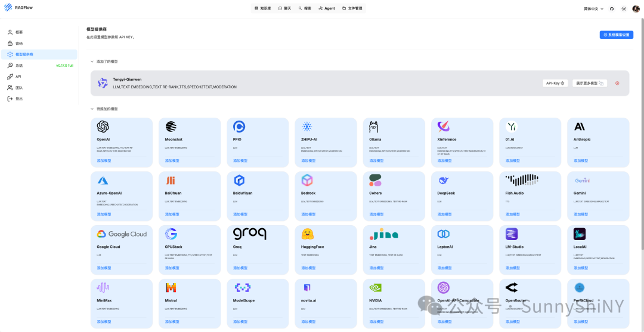
Task: Remove the Tongyi-Qianwen provider with red icon
Action: [617, 83]
